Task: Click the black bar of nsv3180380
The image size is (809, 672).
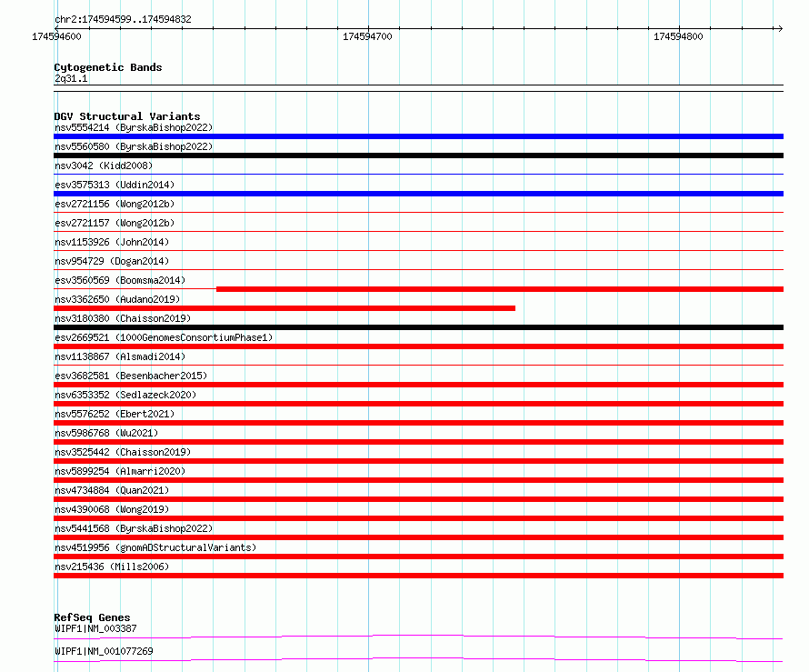Action: [418, 327]
